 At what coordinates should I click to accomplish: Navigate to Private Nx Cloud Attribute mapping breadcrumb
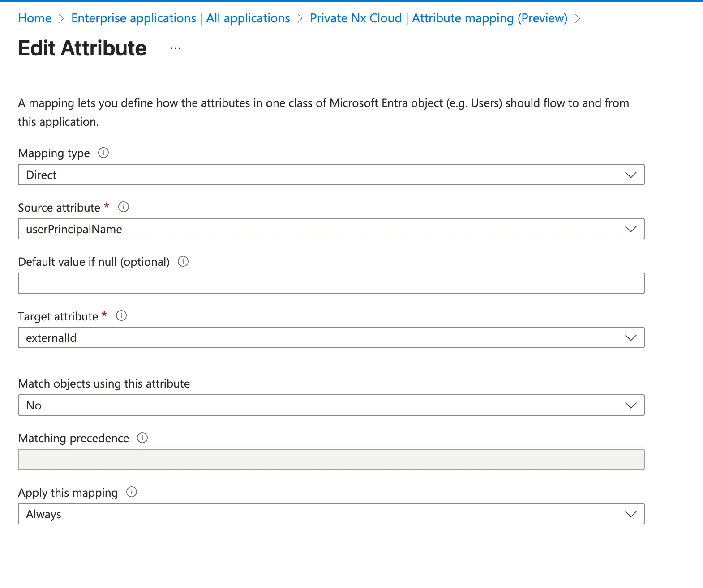[438, 18]
